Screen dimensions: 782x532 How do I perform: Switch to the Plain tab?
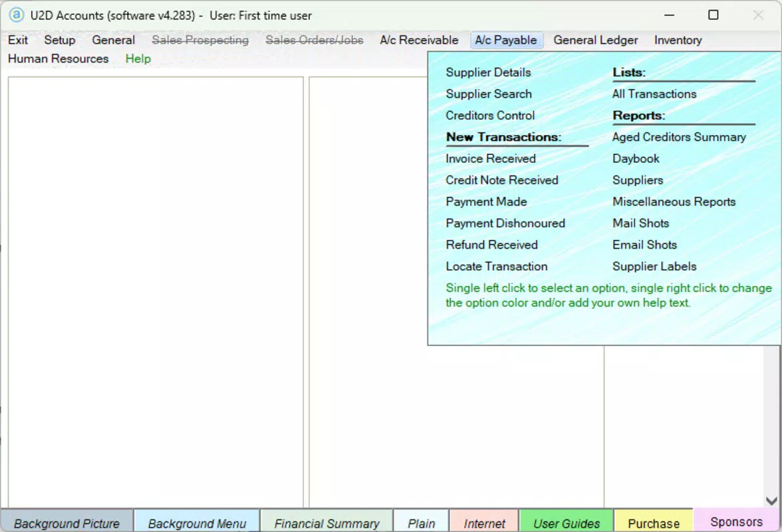click(422, 523)
